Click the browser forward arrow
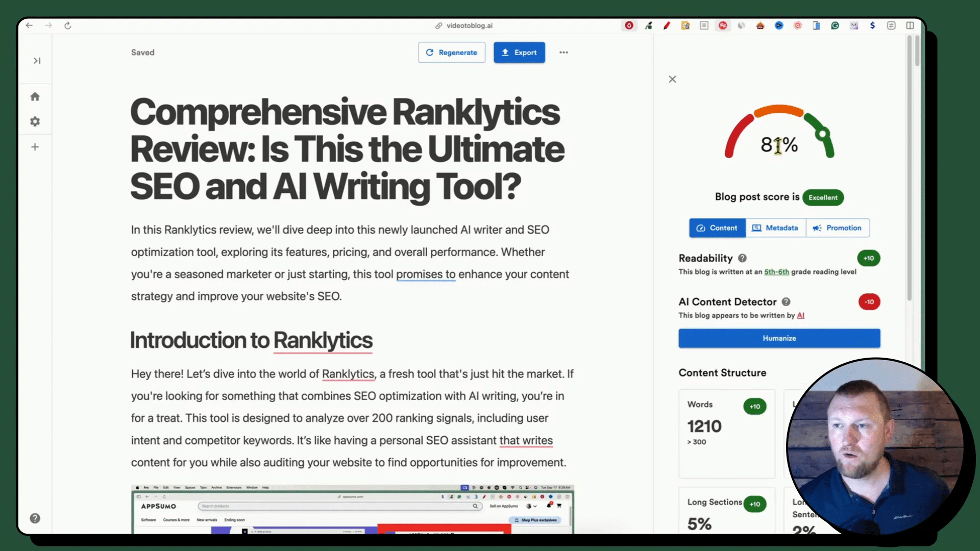 tap(48, 26)
